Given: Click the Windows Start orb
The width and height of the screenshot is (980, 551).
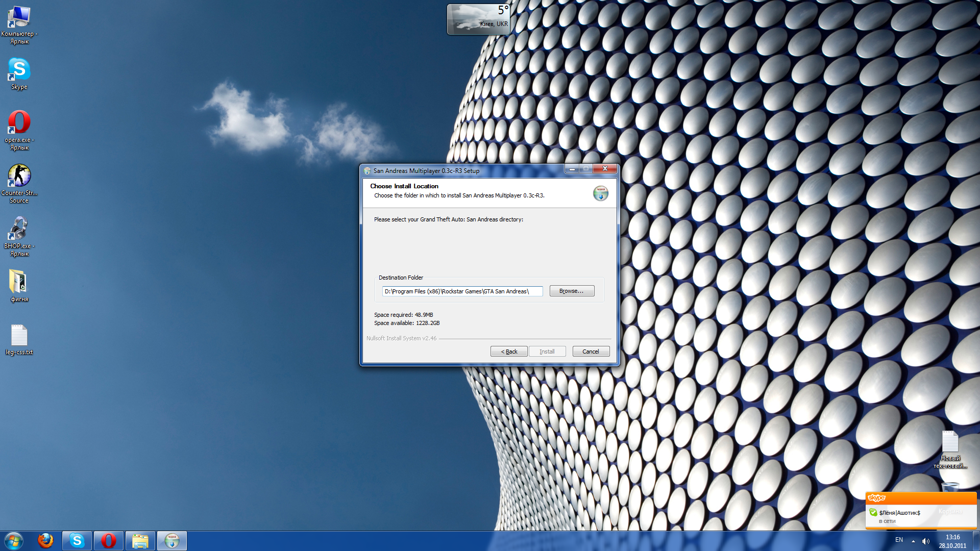Looking at the screenshot, I should coord(14,540).
